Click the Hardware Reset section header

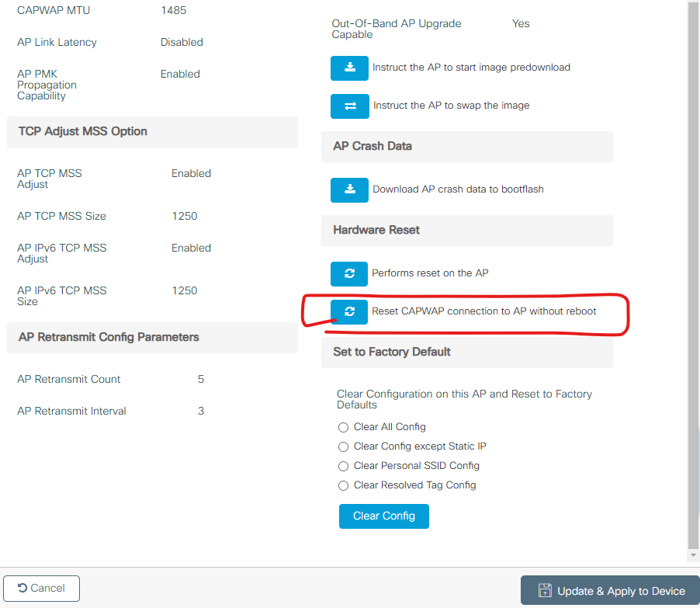(x=467, y=230)
